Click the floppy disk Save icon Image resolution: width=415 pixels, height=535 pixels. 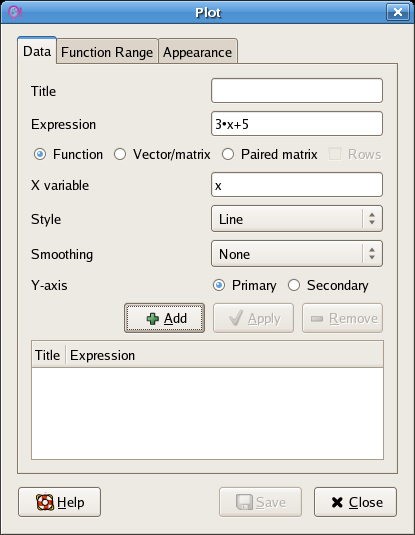tap(244, 502)
